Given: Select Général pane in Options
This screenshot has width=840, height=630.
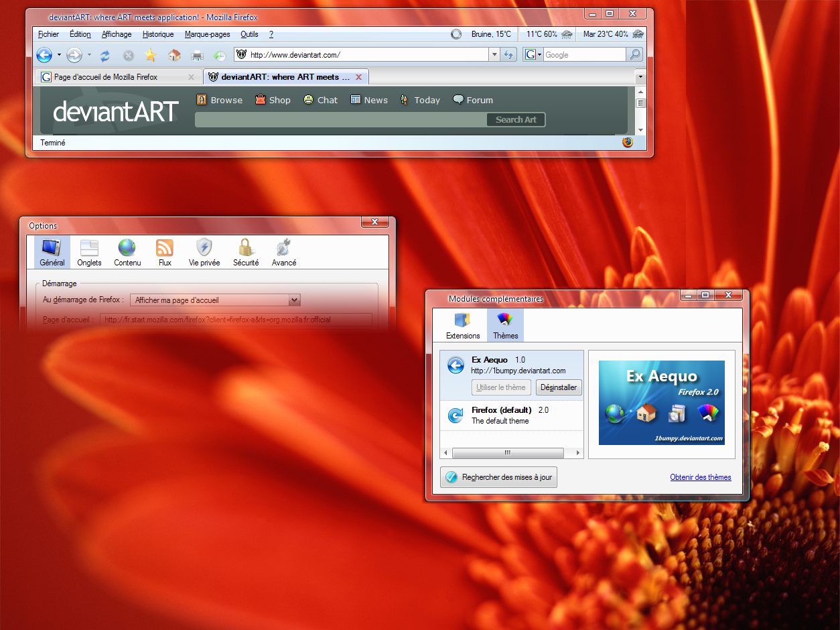Looking at the screenshot, I should pos(52,253).
